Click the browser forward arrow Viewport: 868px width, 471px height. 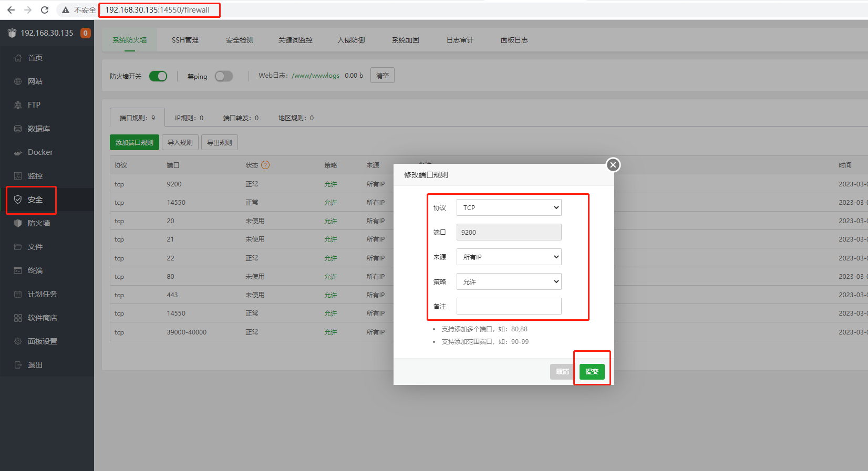[28, 10]
